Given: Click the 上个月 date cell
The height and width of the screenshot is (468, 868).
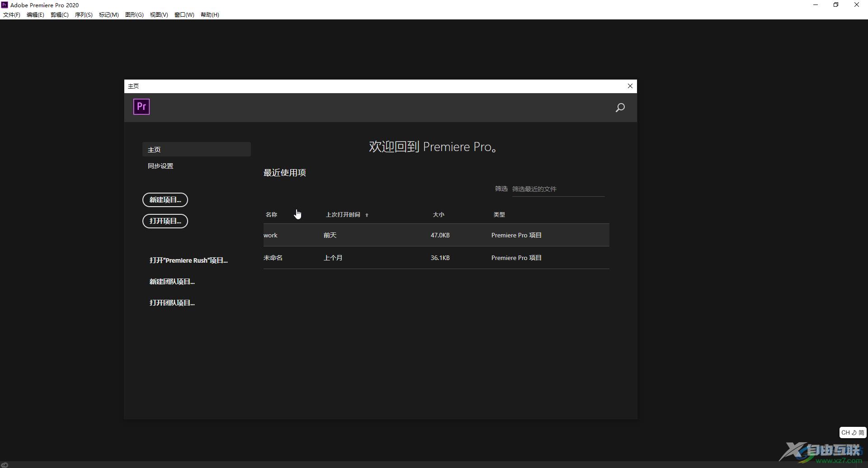Looking at the screenshot, I should point(333,258).
